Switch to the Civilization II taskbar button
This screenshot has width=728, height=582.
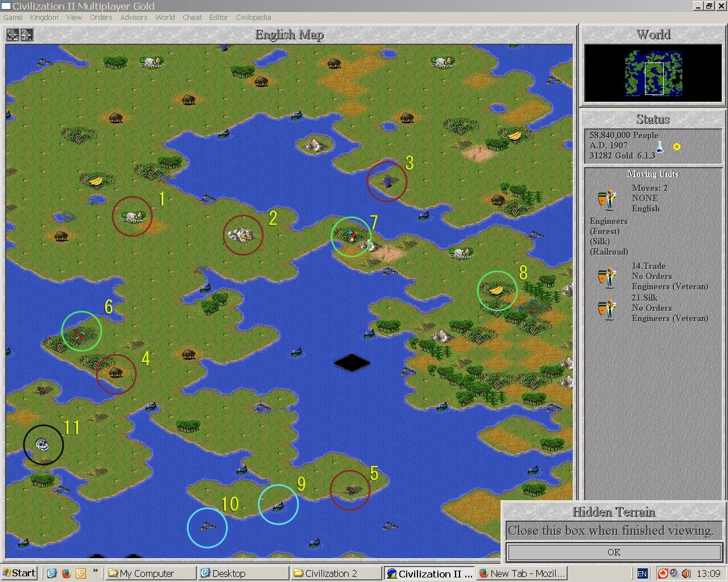(x=429, y=573)
